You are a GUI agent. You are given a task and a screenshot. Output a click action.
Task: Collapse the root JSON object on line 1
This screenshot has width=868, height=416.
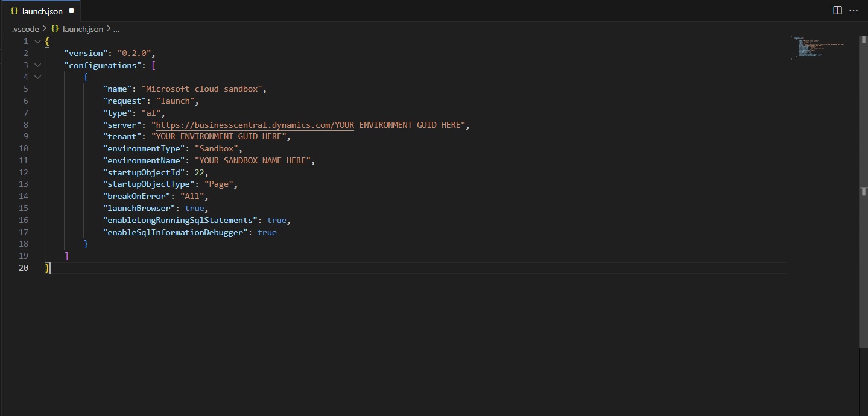pos(37,41)
